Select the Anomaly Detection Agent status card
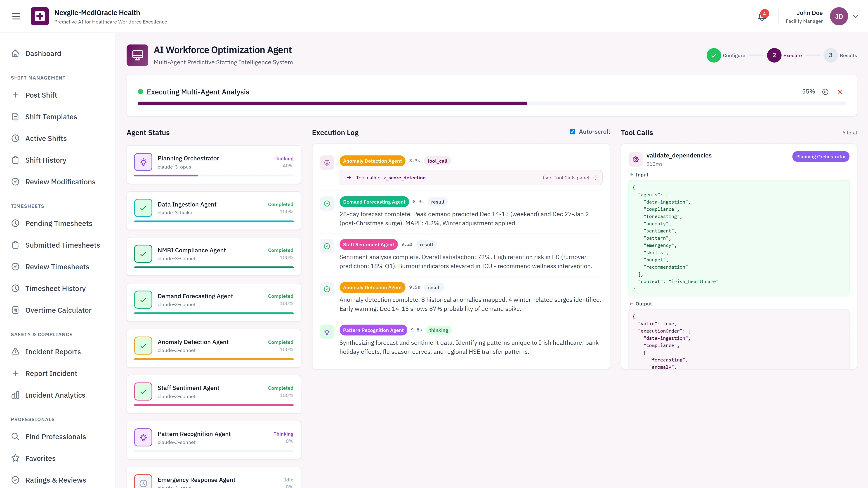This screenshot has width=868, height=488. (214, 348)
